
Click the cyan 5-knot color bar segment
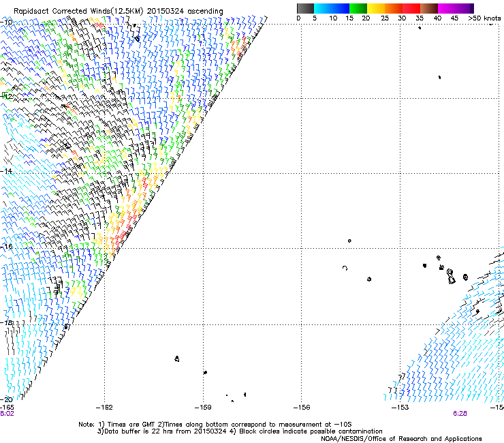[322, 8]
